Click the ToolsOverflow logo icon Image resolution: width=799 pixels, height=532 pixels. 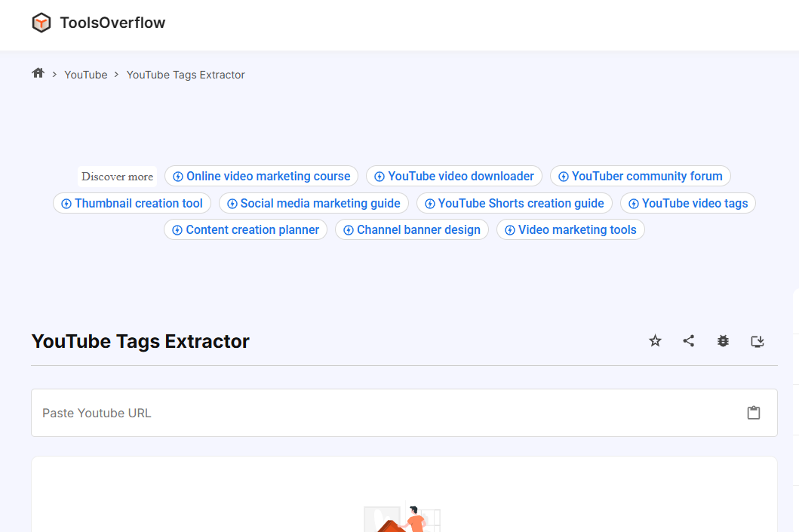pos(41,22)
